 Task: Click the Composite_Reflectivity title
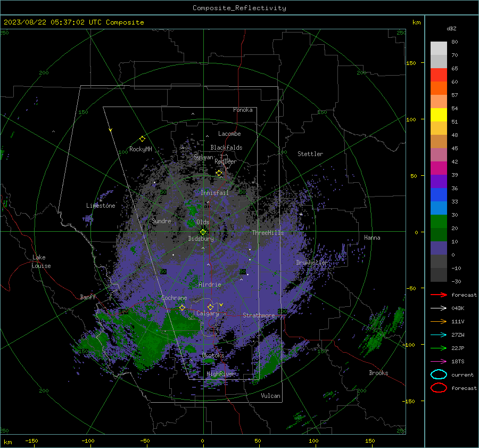click(239, 8)
